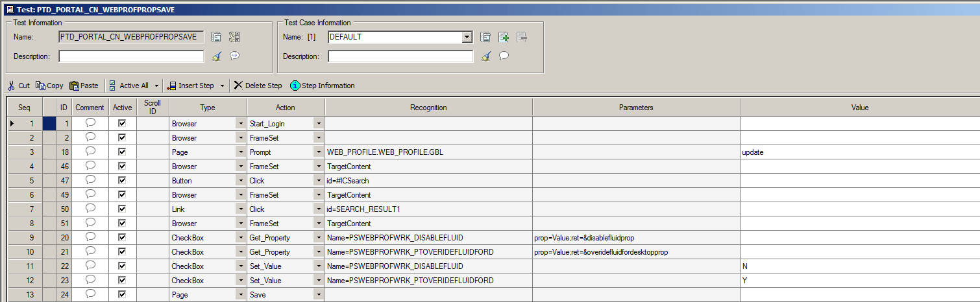Open test properties icon beside test name
Screen dimensions: 980x302
point(216,37)
